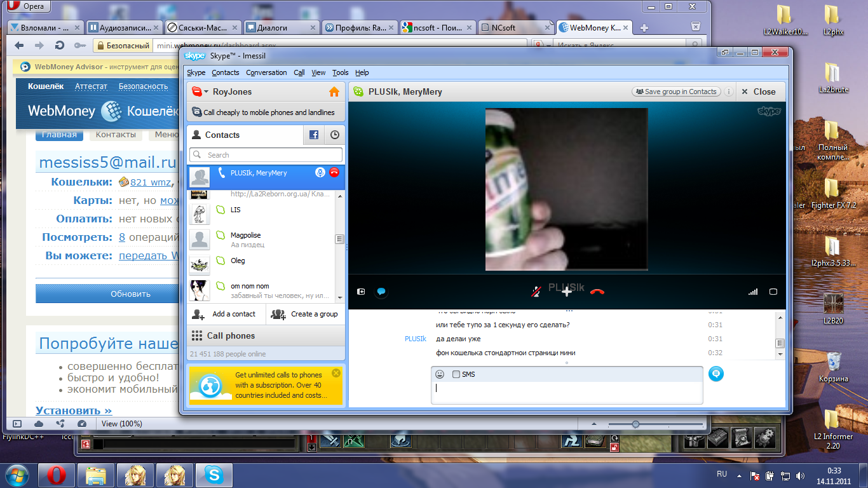868x488 pixels.
Task: Switch to Аудиозаписи tab in Opera
Action: pyautogui.click(x=125, y=27)
